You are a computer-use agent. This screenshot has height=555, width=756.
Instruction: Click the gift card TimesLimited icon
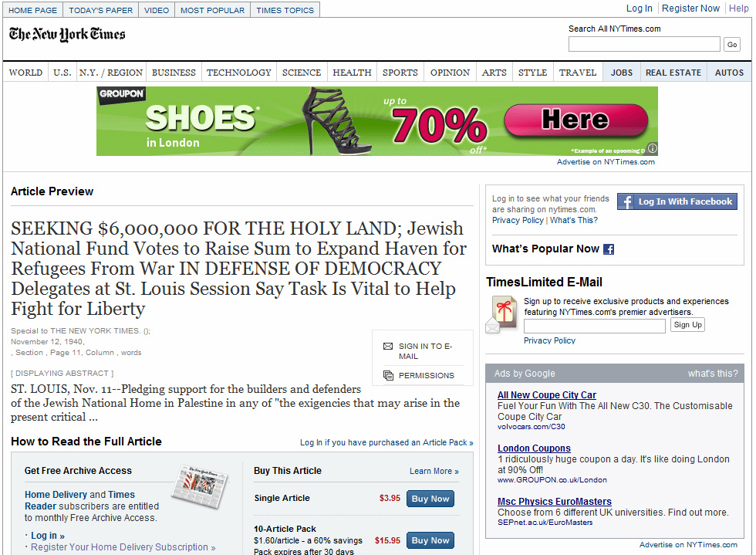tap(501, 315)
